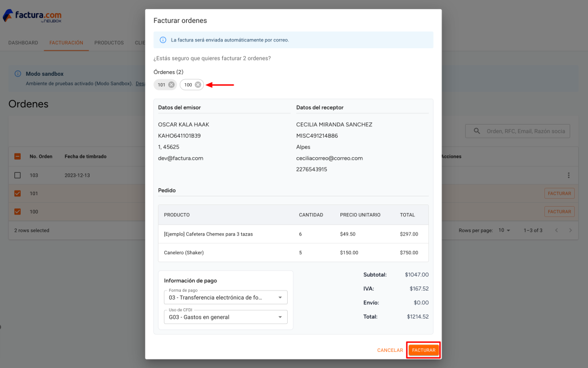The width and height of the screenshot is (588, 368).
Task: Open the Forma de pago dropdown
Action: [226, 297]
